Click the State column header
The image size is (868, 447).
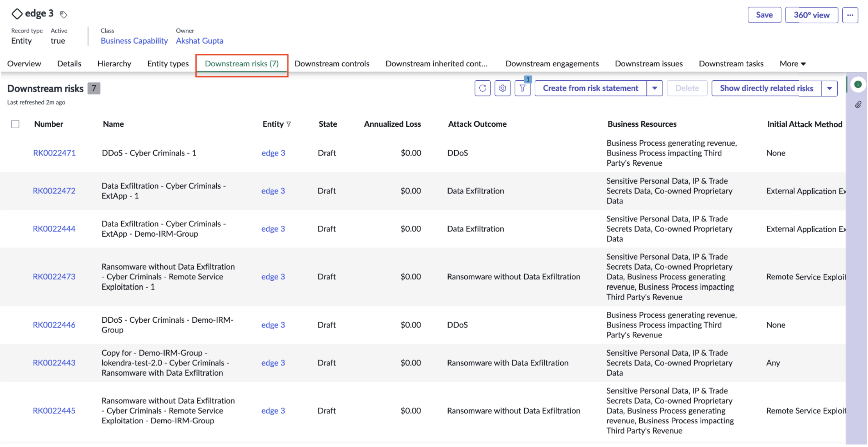[x=328, y=124]
